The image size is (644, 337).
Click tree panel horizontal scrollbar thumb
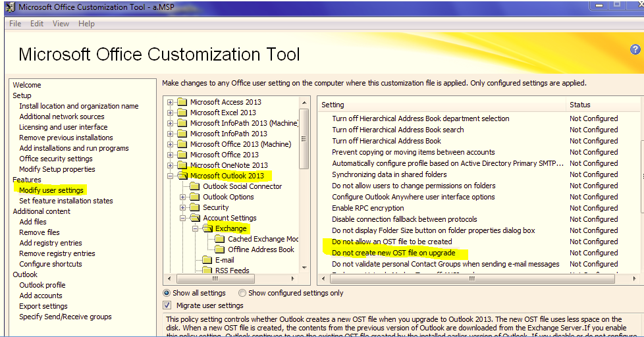pyautogui.click(x=215, y=278)
